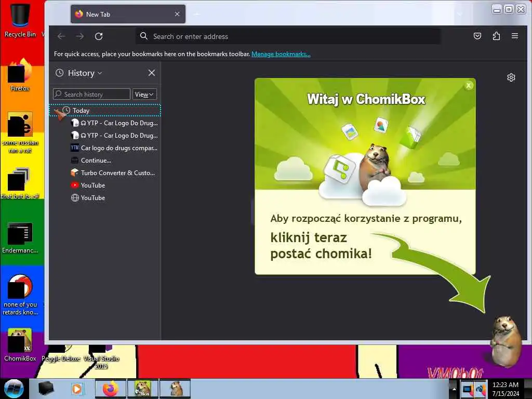Screen dimensions: 532x399
Task: Select the New Tab browser tab
Action: click(128, 14)
